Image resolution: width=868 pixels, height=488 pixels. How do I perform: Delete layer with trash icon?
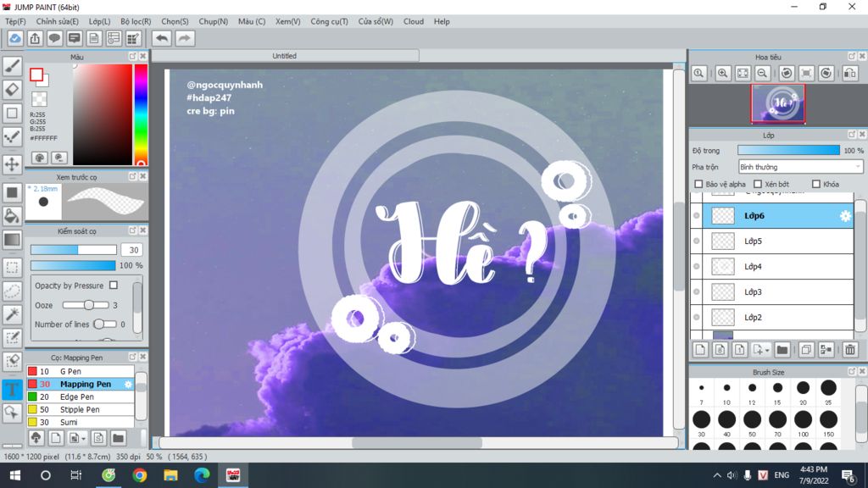pyautogui.click(x=850, y=350)
